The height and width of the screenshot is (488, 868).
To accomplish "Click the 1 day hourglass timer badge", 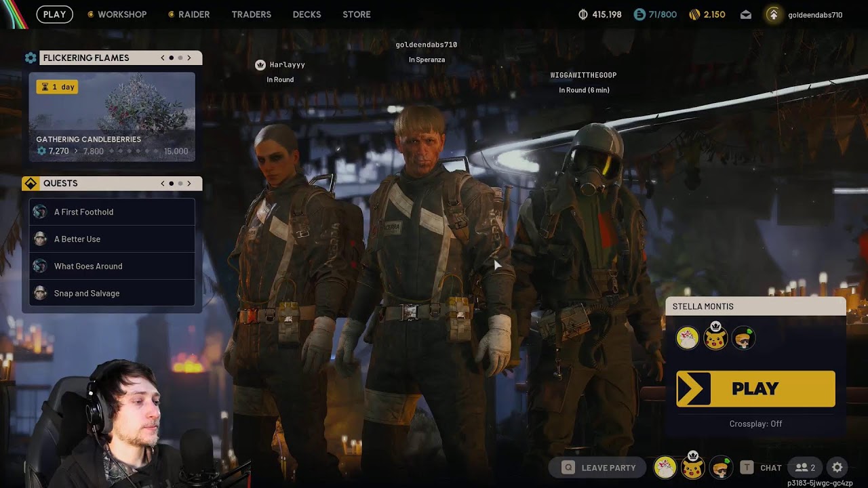I will pyautogui.click(x=57, y=87).
